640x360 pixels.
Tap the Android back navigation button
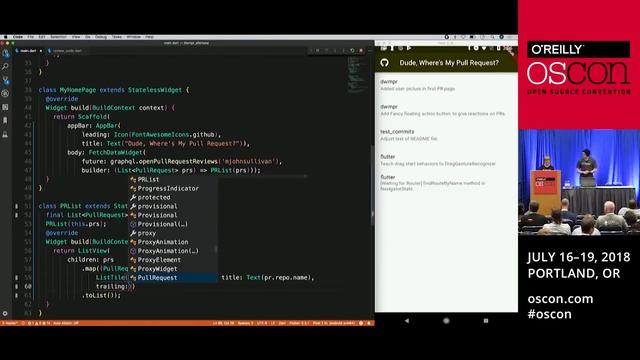coord(407,321)
